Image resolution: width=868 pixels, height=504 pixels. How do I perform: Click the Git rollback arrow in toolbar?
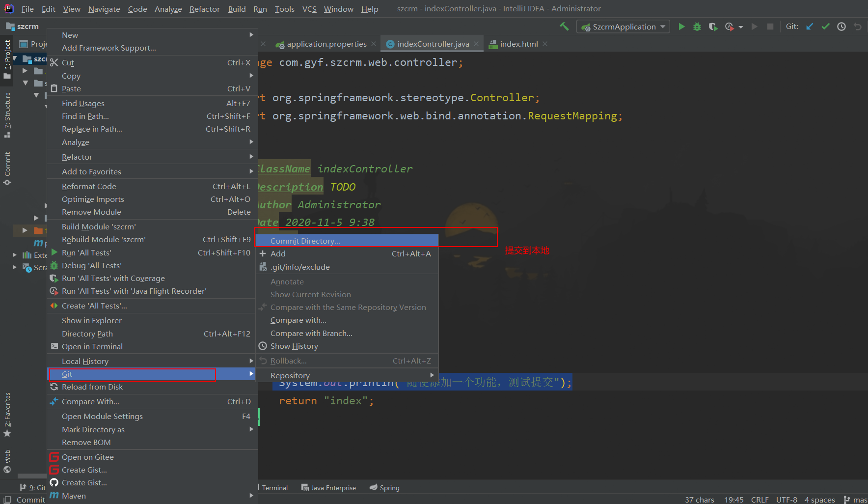(x=858, y=27)
